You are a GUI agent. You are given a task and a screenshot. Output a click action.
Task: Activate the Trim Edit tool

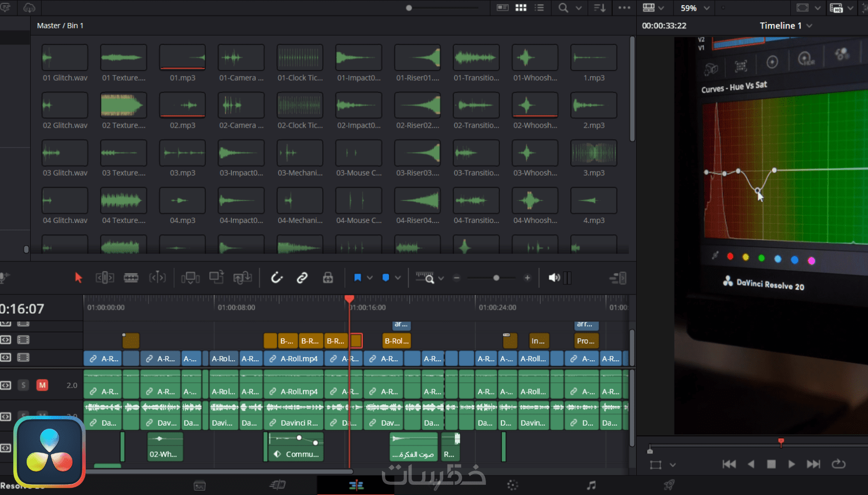[x=105, y=278]
